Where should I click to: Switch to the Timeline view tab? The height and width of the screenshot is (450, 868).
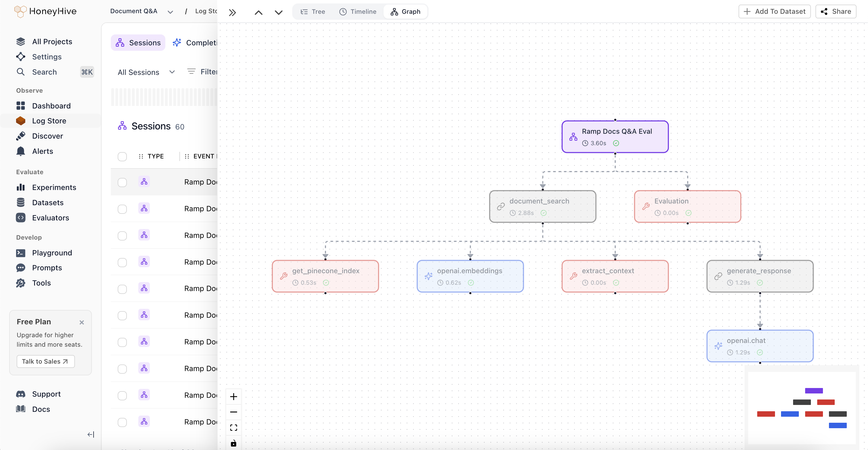(358, 11)
